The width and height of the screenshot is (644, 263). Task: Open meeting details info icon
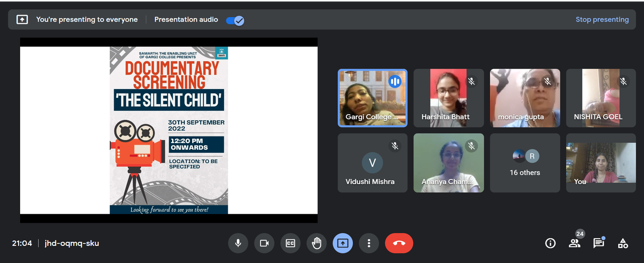point(550,243)
